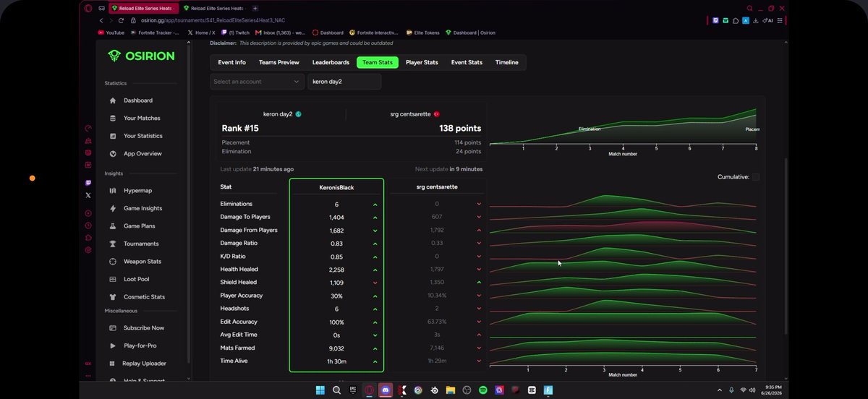Open the X icon in Opera sidebar
868x399 pixels.
pos(88,195)
